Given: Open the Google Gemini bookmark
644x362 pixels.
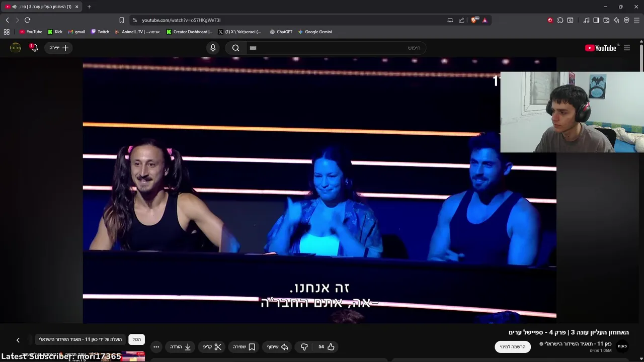Looking at the screenshot, I should click(314, 32).
